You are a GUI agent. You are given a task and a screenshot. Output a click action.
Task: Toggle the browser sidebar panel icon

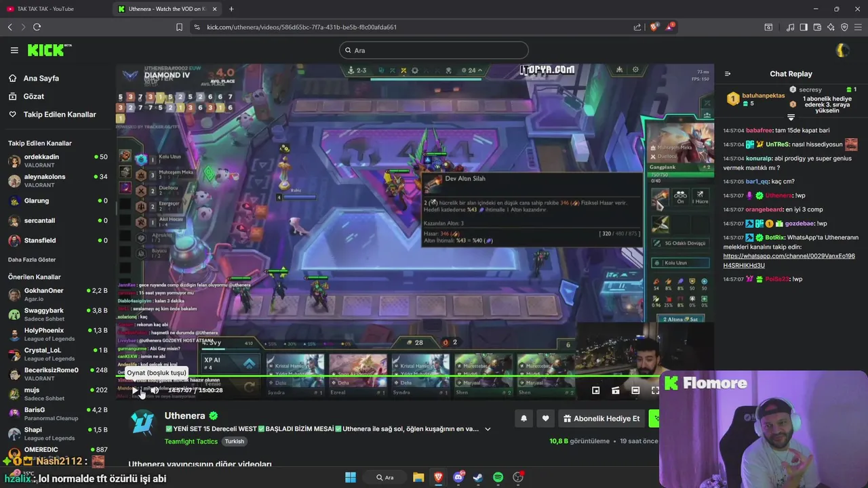804,27
